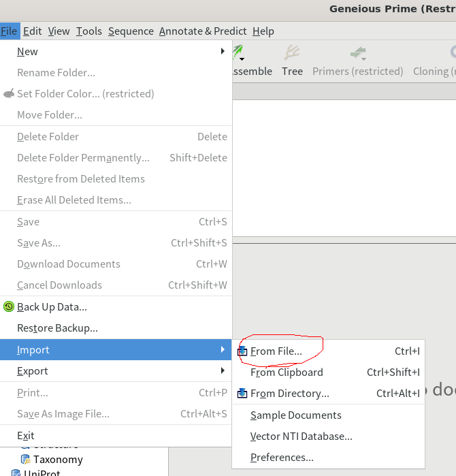Choose Vector NTI Database... option
456x476 pixels.
328,437
